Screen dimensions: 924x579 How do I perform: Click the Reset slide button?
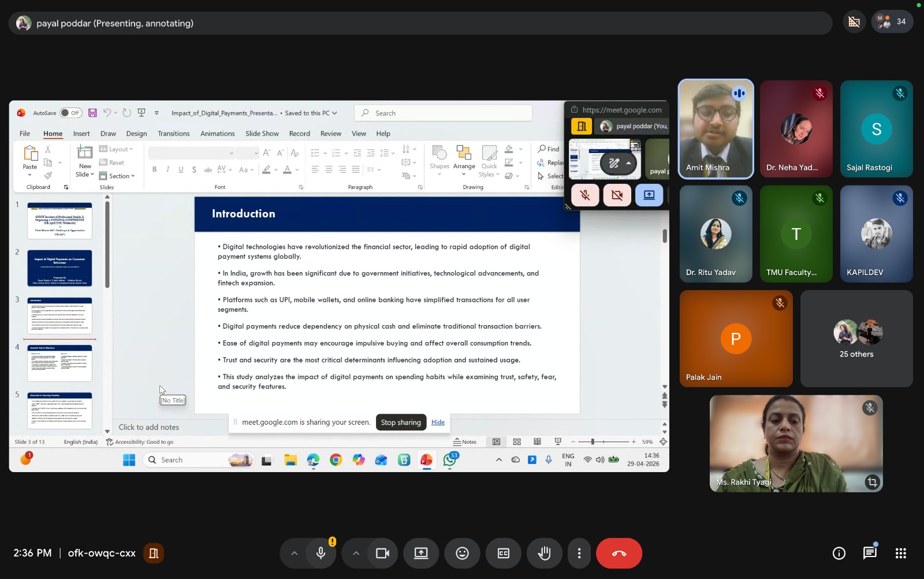coord(112,163)
